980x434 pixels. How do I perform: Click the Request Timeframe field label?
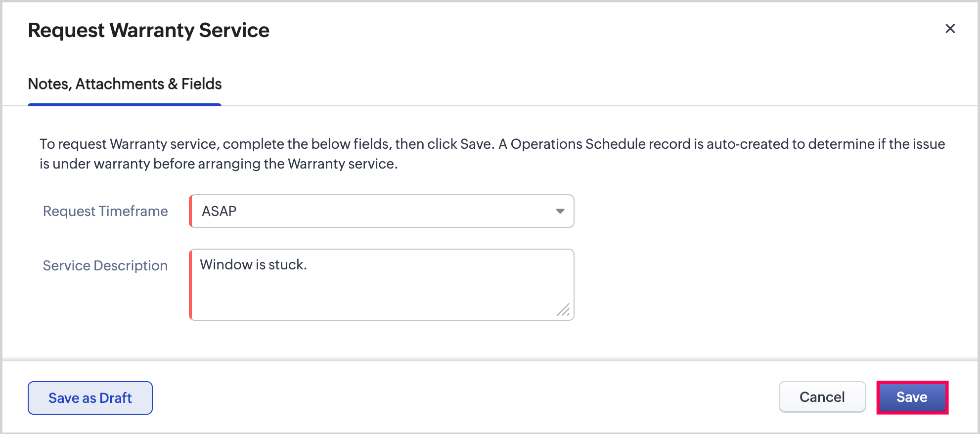pyautogui.click(x=105, y=211)
